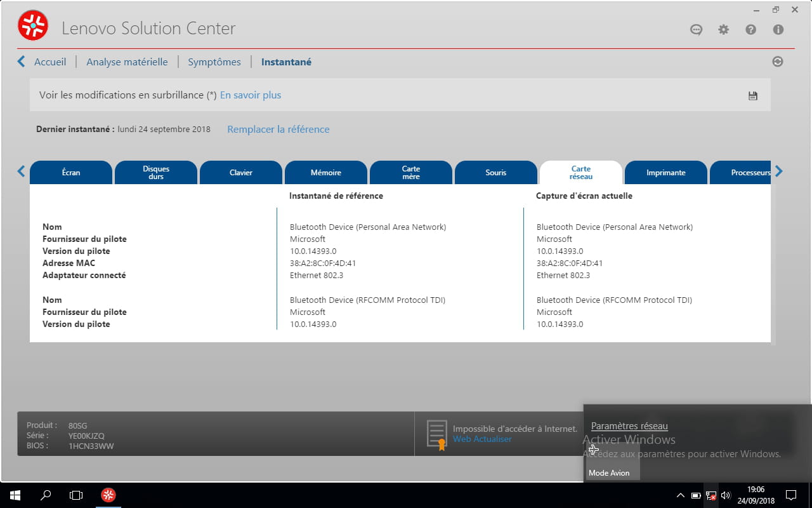Viewport: 812px width, 508px height.
Task: Click the battery tray icon
Action: [696, 495]
